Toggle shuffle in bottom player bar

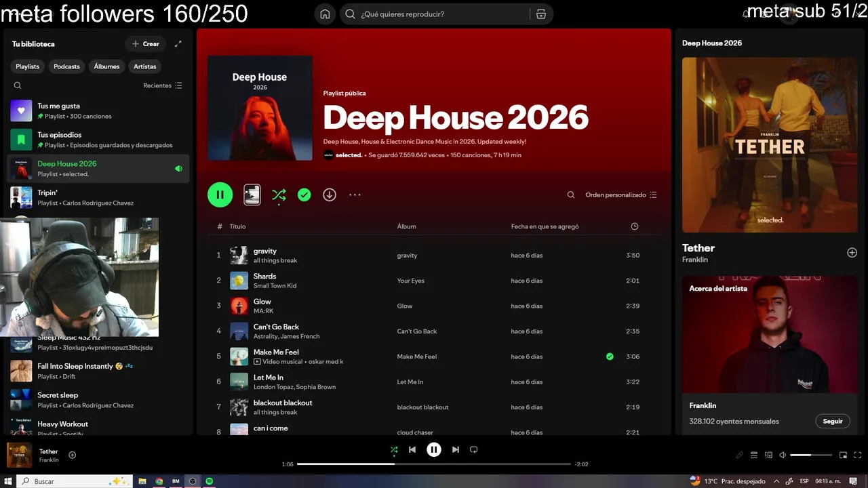pos(394,449)
